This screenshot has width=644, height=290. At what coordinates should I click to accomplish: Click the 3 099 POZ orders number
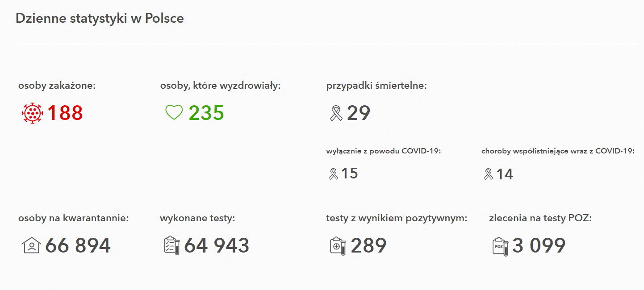[539, 245]
